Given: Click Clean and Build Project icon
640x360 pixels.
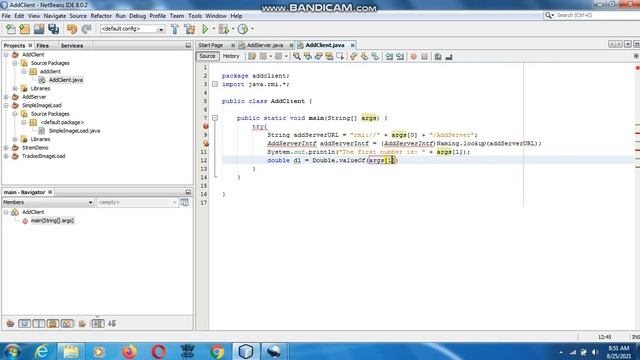Looking at the screenshot, I should 190,29.
